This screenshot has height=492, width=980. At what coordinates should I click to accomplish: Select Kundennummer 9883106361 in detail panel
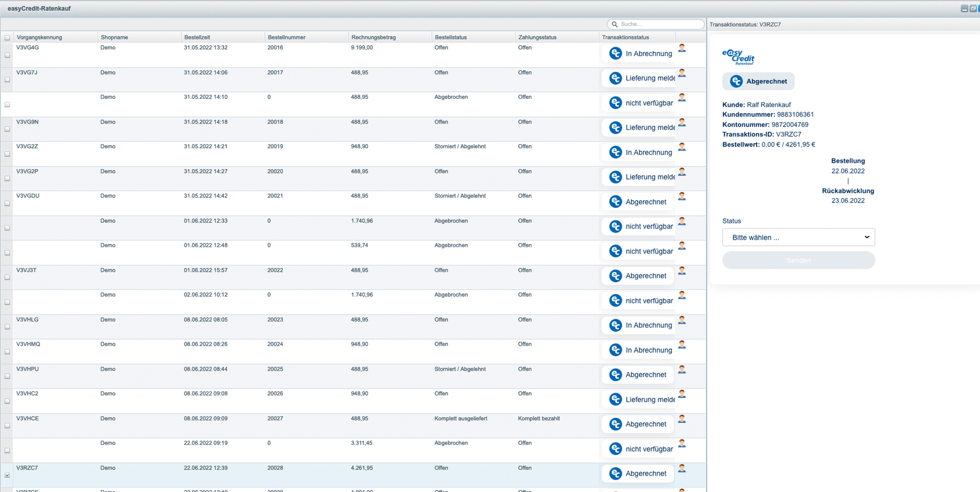(x=795, y=114)
